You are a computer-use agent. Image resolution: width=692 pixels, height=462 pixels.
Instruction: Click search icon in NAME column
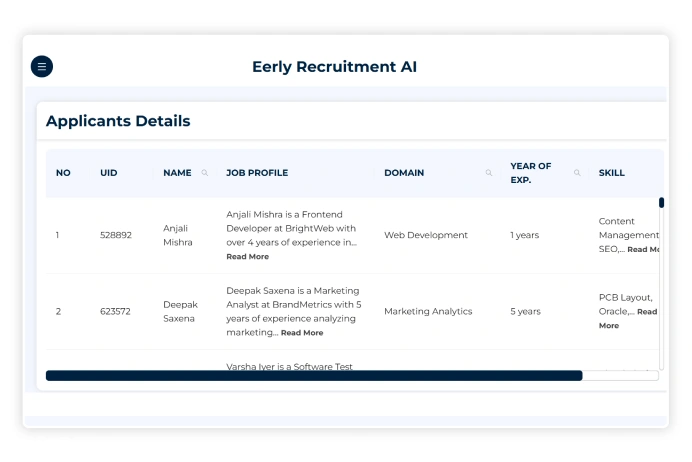[x=205, y=173]
